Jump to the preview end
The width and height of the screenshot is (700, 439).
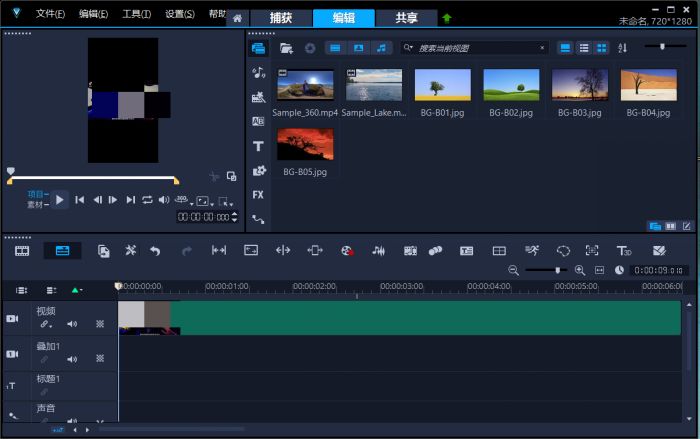(x=130, y=200)
